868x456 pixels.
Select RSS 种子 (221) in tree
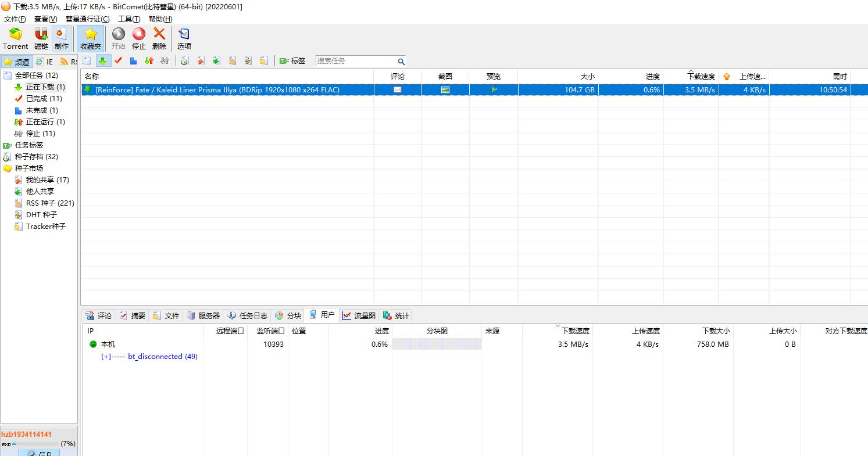(x=50, y=203)
